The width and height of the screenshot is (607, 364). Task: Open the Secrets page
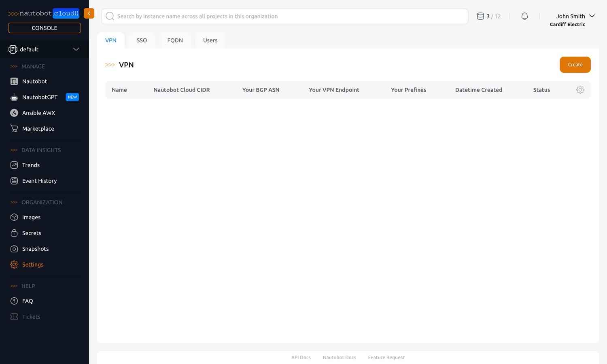[x=32, y=233]
